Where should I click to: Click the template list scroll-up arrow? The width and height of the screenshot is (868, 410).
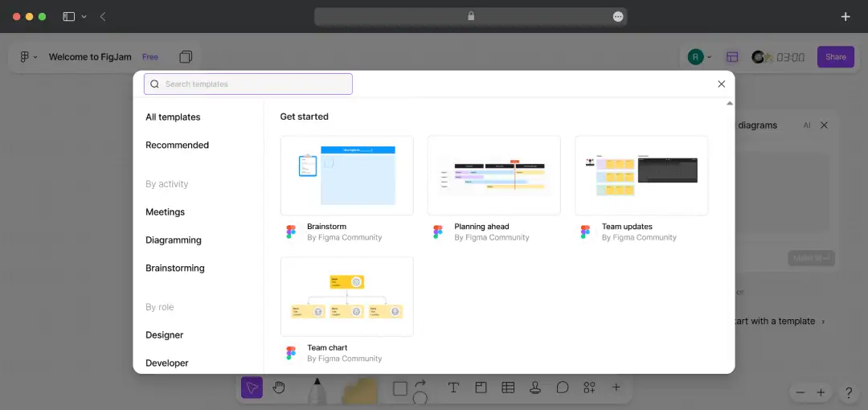730,104
